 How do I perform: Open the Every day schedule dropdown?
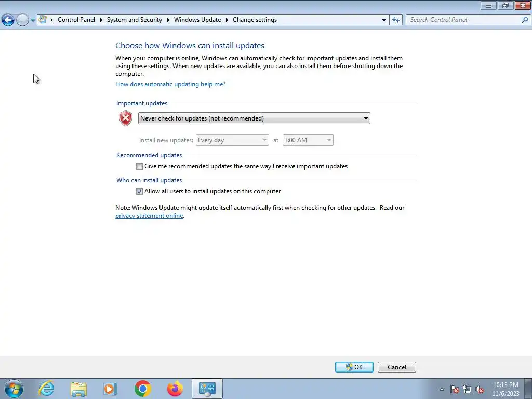pos(232,140)
